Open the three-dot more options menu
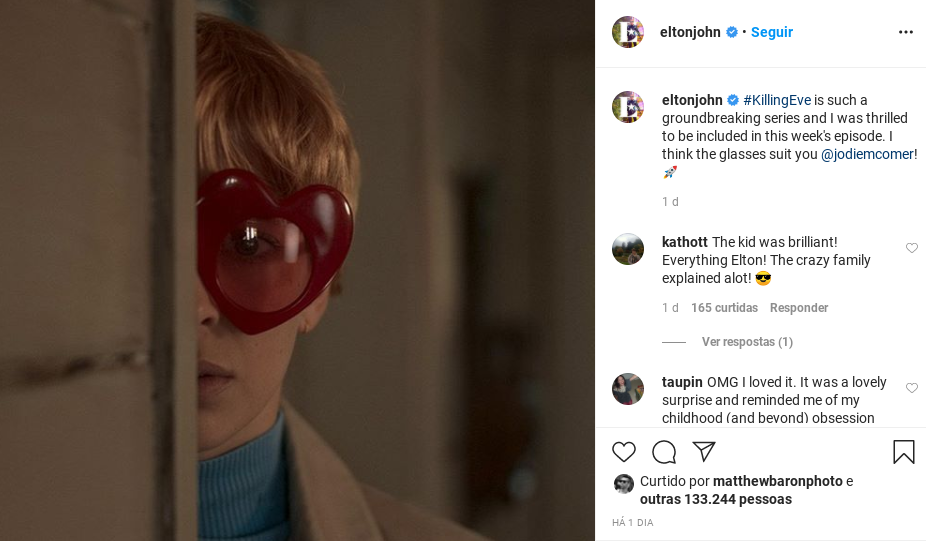 [x=906, y=32]
